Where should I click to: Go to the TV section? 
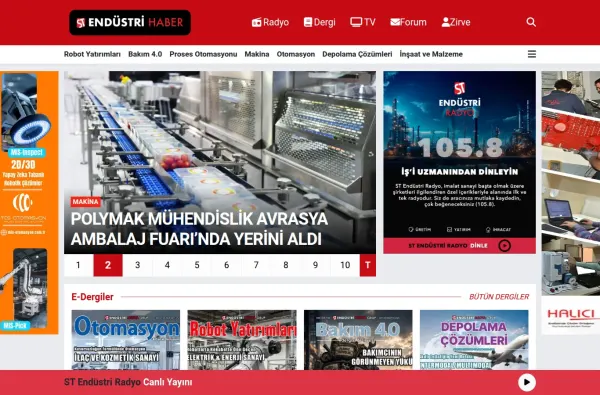(363, 22)
